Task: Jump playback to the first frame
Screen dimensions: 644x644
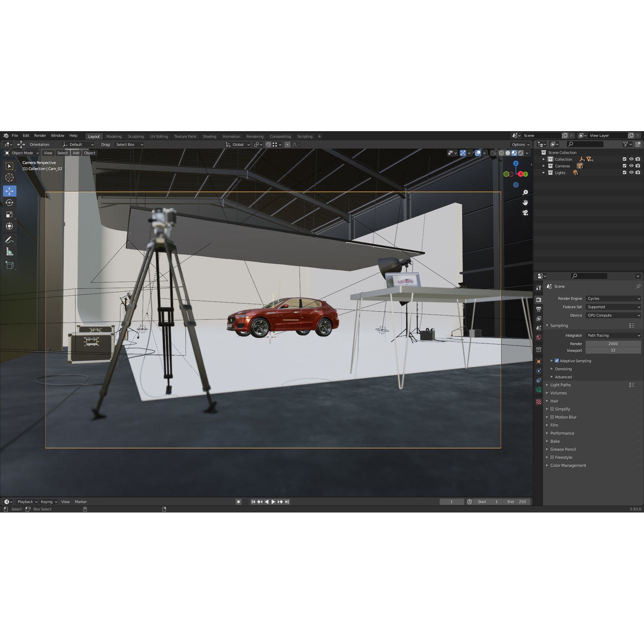Action: click(253, 501)
